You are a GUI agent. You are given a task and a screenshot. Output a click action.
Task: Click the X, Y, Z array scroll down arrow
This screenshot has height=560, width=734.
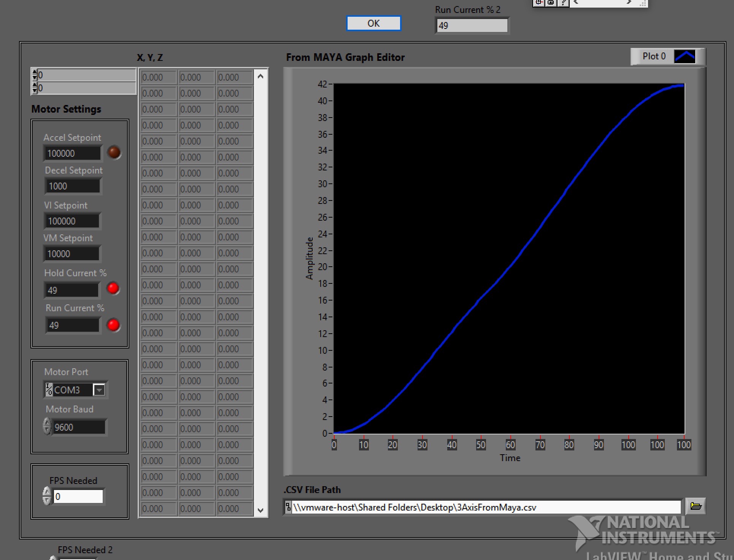click(261, 510)
